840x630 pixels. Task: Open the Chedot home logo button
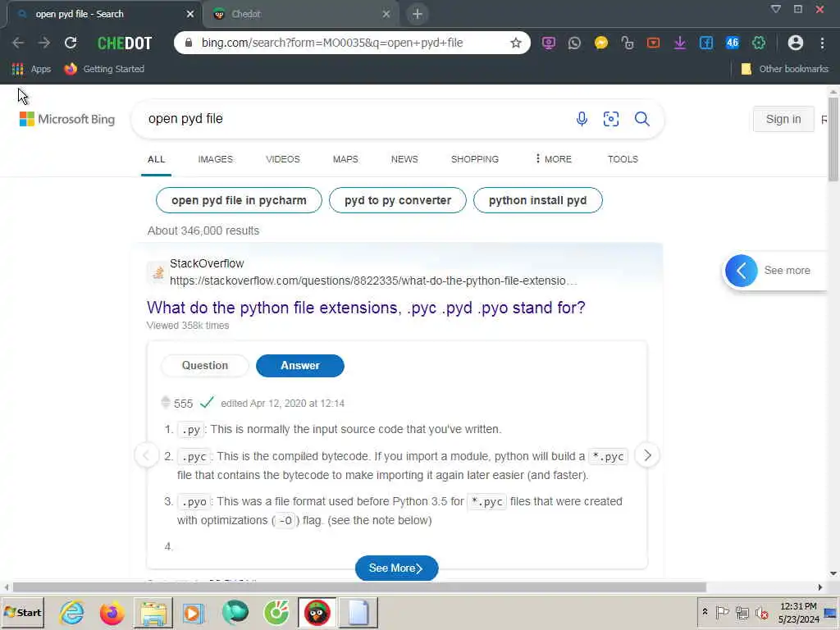click(125, 43)
